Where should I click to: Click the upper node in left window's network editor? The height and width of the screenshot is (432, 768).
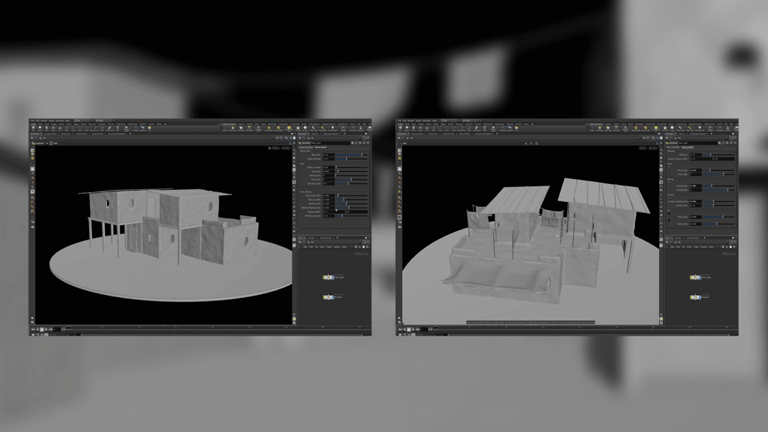(329, 277)
